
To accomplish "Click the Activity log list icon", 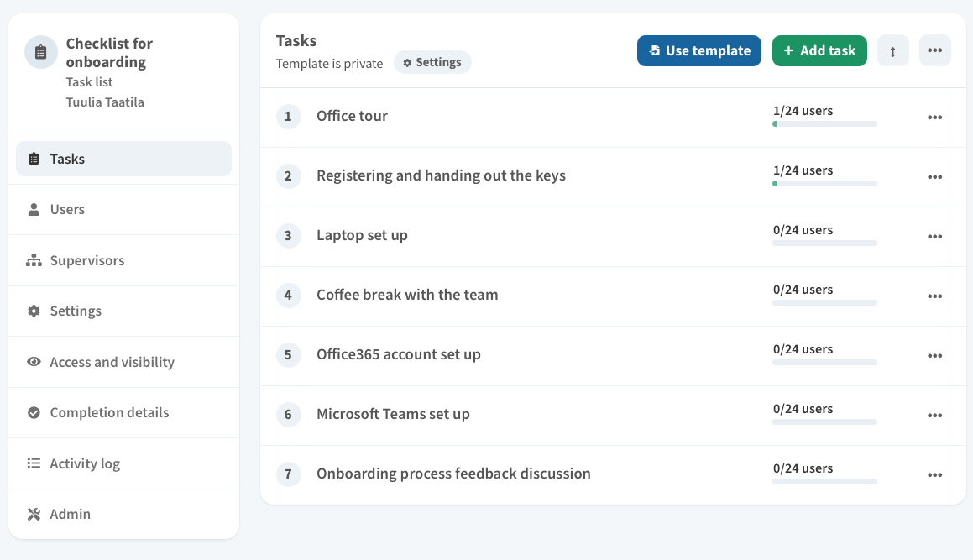I will point(34,463).
